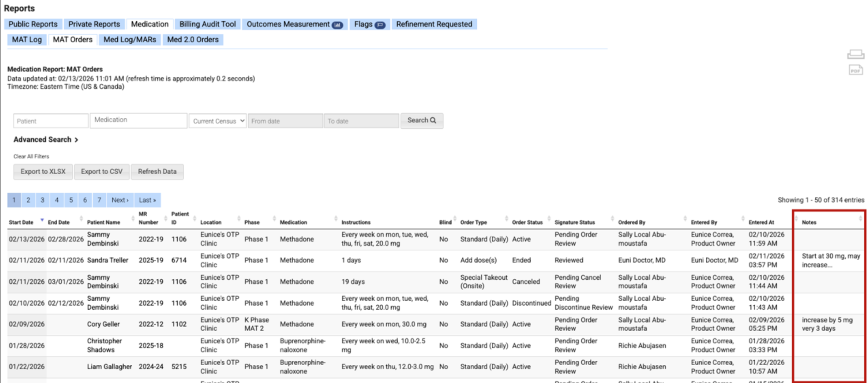This screenshot has width=868, height=383.
Task: Click the Start Date sort arrow
Action: 42,220
